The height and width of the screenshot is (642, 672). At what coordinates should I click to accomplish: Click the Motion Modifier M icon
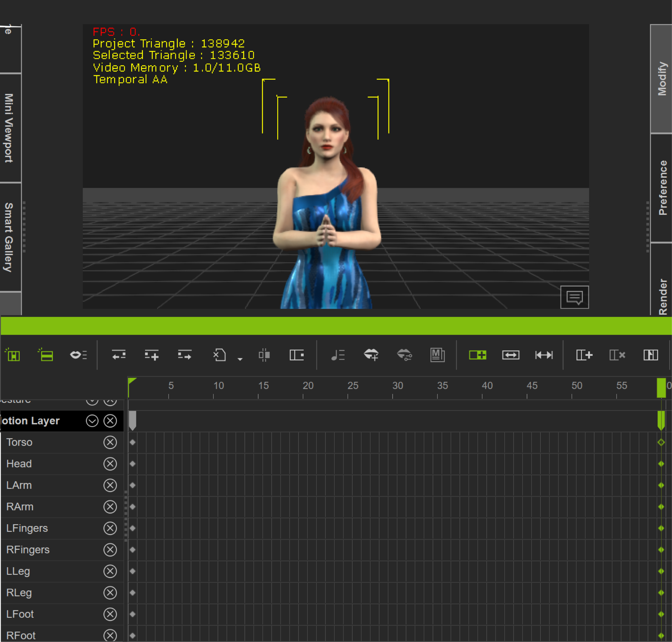[x=437, y=355]
